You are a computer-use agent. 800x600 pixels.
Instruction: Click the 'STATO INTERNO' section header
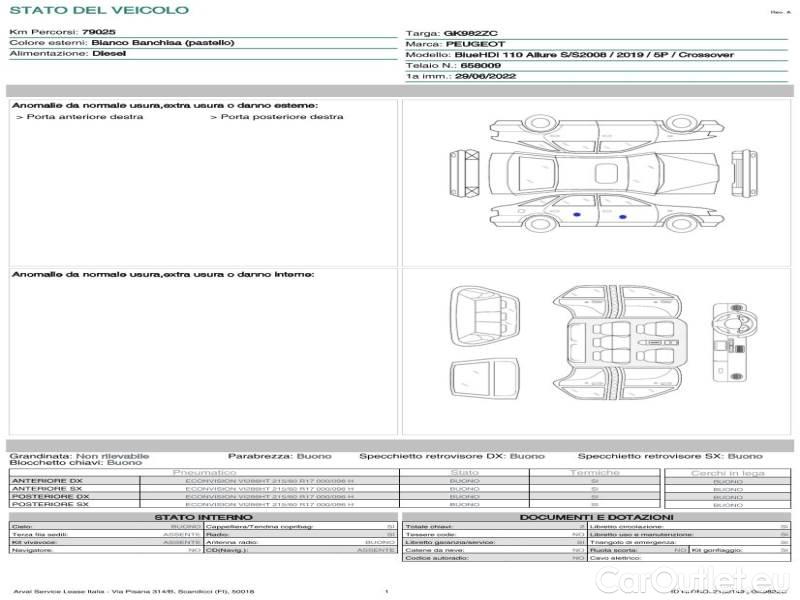pyautogui.click(x=203, y=517)
